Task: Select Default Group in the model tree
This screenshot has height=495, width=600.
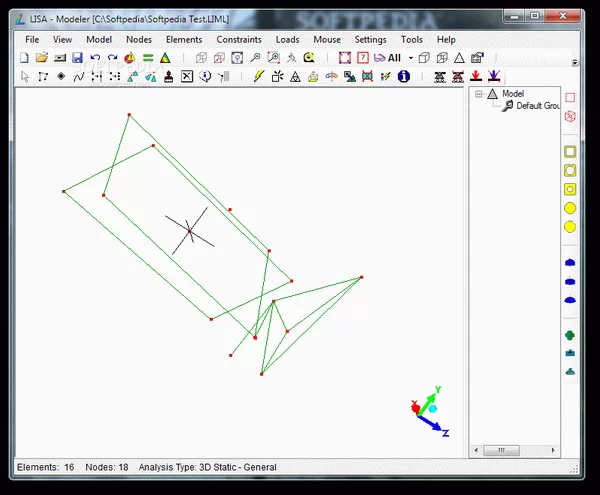Action: click(537, 105)
